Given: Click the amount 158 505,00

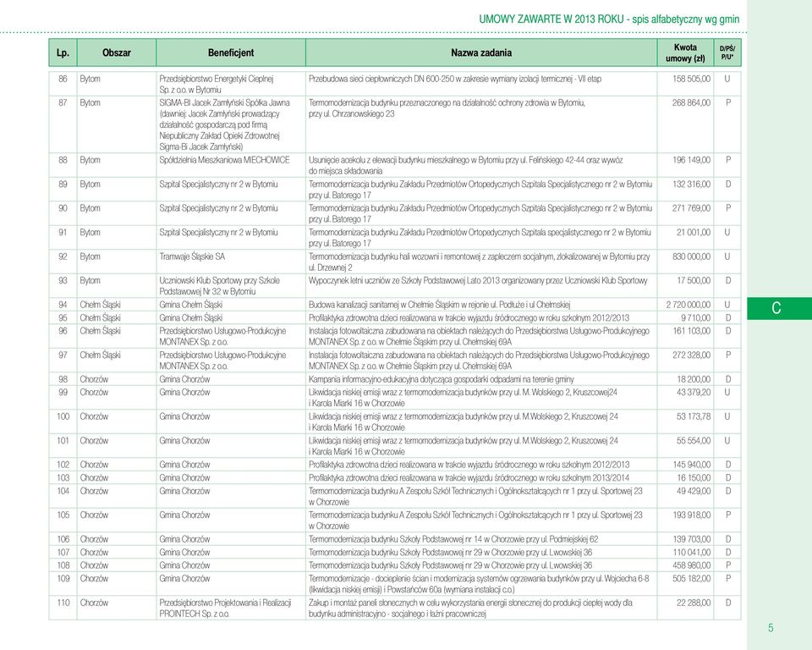Looking at the screenshot, I should point(691,79).
